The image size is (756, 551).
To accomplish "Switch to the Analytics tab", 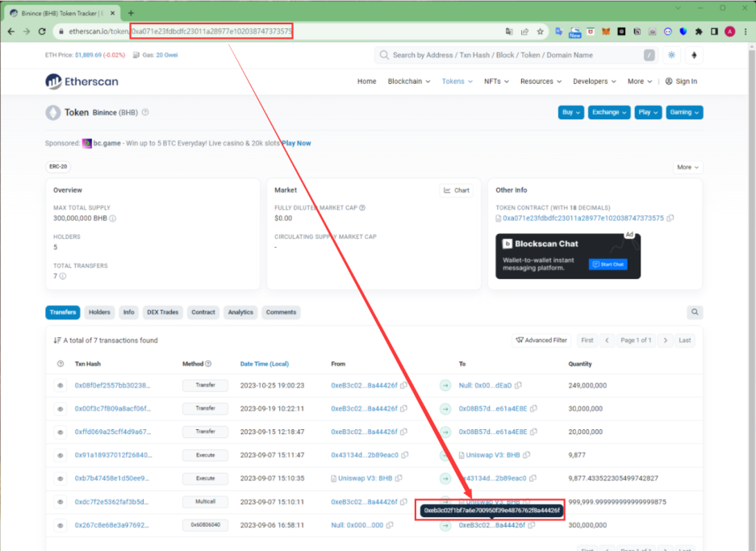I will click(x=240, y=312).
